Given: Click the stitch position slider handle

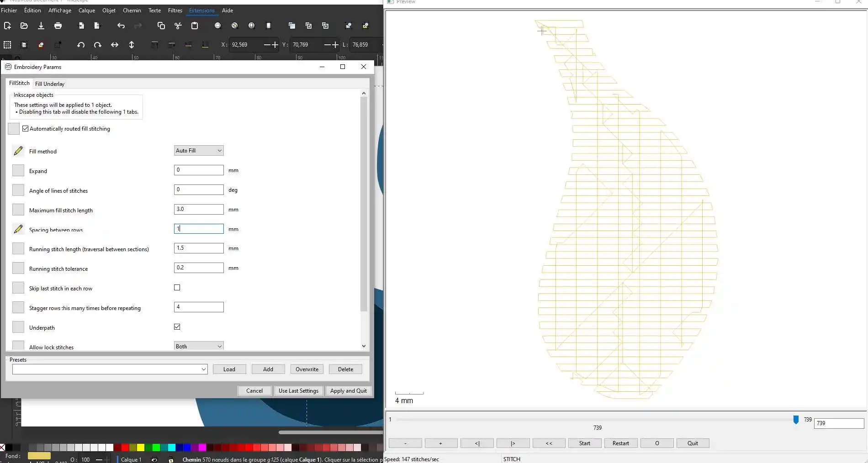Looking at the screenshot, I should (x=796, y=420).
